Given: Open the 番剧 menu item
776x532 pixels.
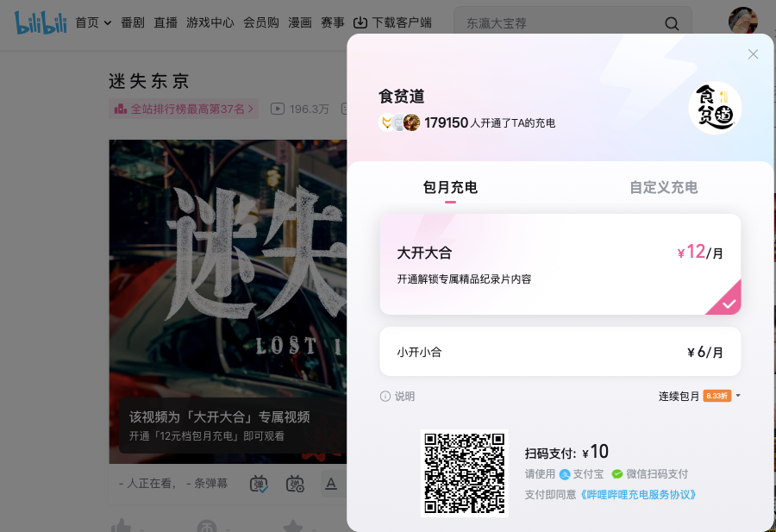Looking at the screenshot, I should point(132,22).
